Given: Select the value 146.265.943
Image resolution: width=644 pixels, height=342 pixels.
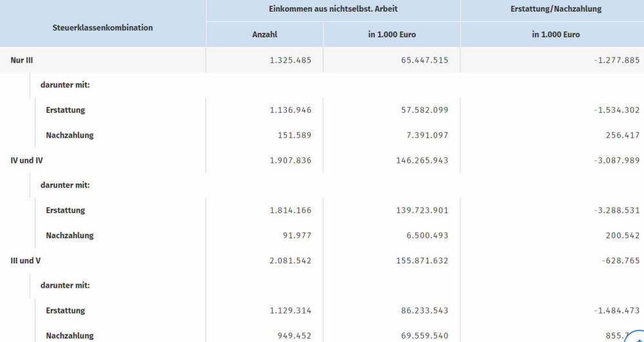Looking at the screenshot, I should pyautogui.click(x=422, y=160).
